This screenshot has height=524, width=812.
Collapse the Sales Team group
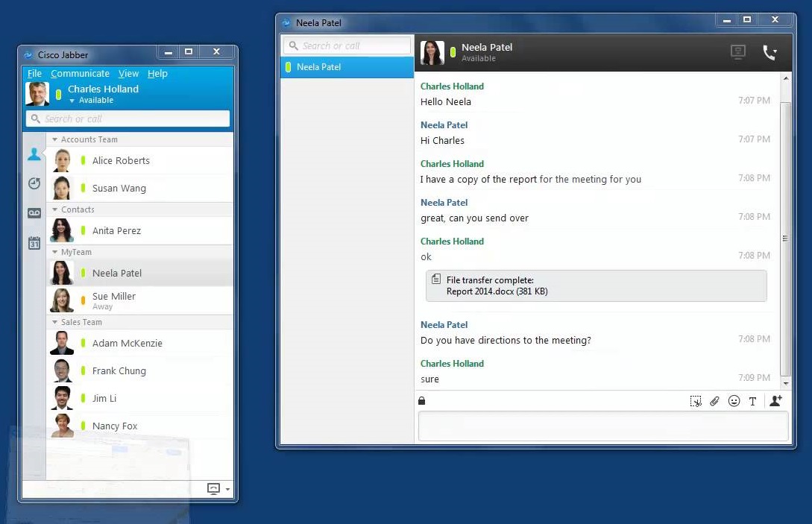(x=55, y=322)
